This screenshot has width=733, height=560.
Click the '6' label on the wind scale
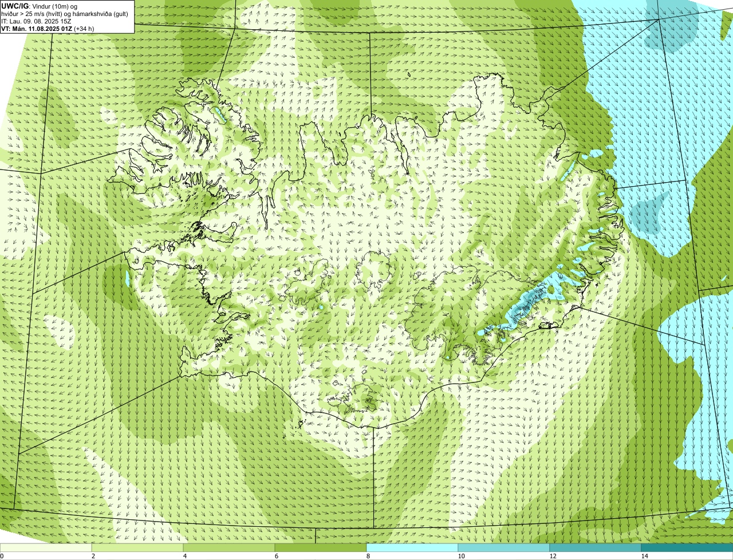[276, 556]
